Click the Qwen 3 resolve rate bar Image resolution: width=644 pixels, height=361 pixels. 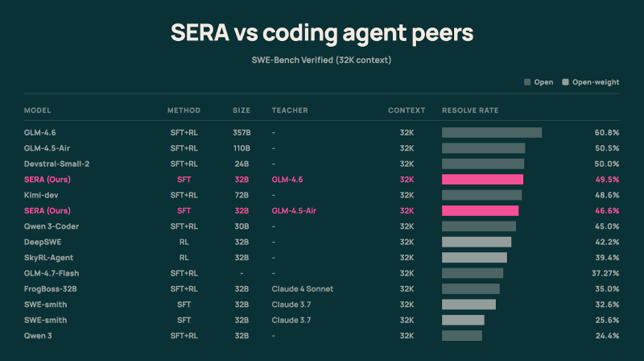click(462, 335)
